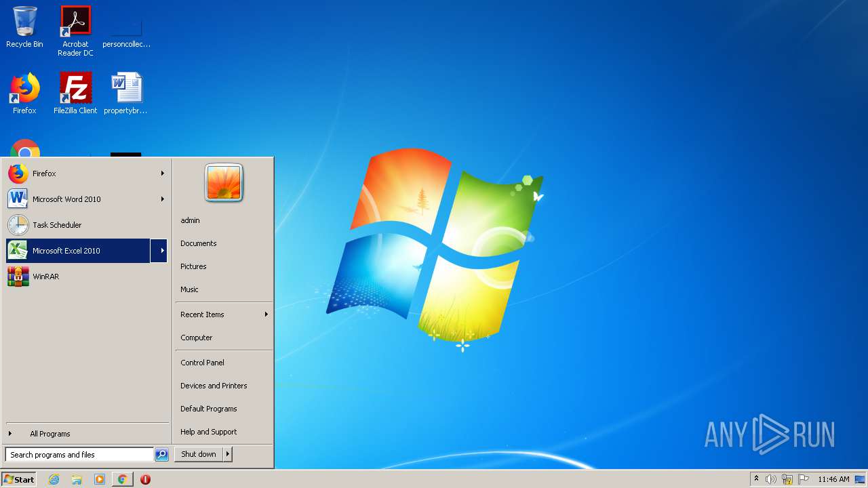Click the red Opera icon in the taskbar
The image size is (868, 488).
coord(145,479)
